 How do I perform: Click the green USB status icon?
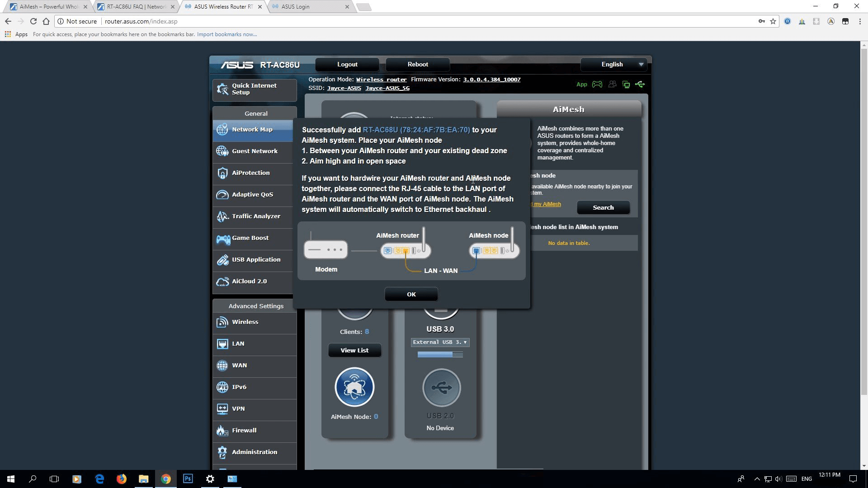point(640,84)
